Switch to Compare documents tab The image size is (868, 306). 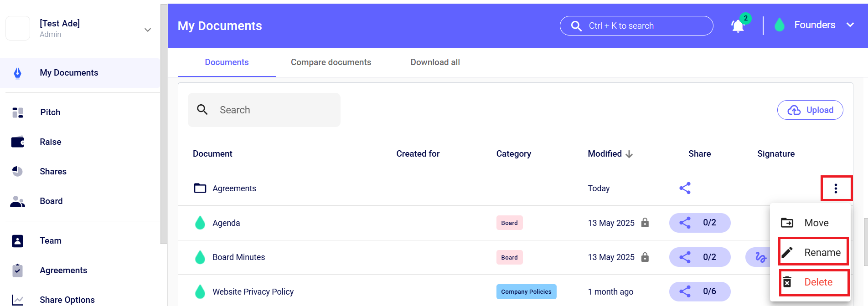coord(331,62)
